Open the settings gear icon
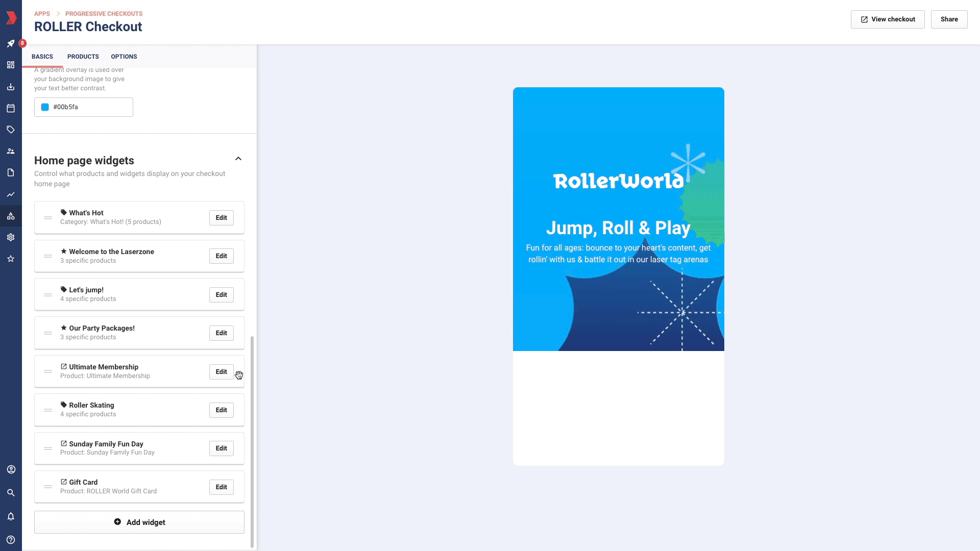The image size is (980, 551). pos(11,237)
